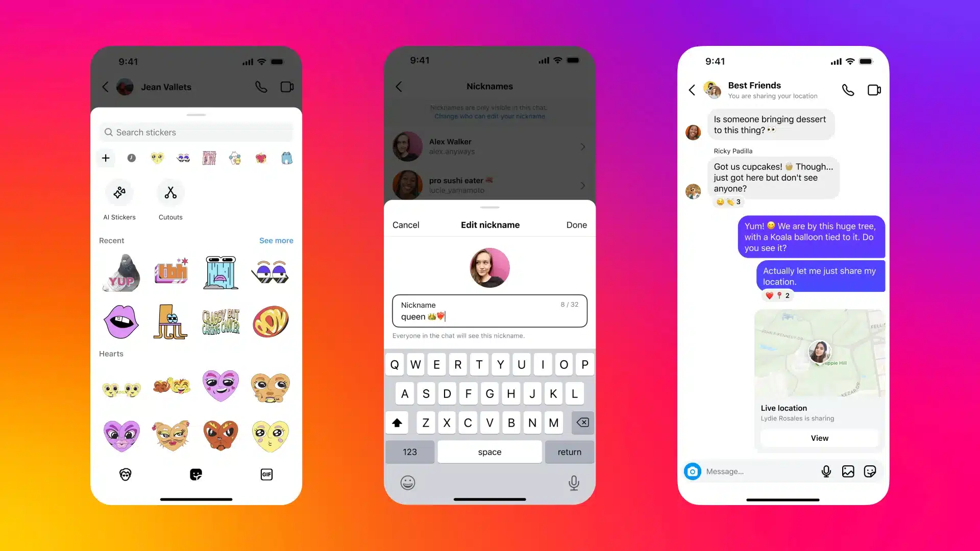
Task: Tap the camera icon in message bar
Action: coord(692,471)
